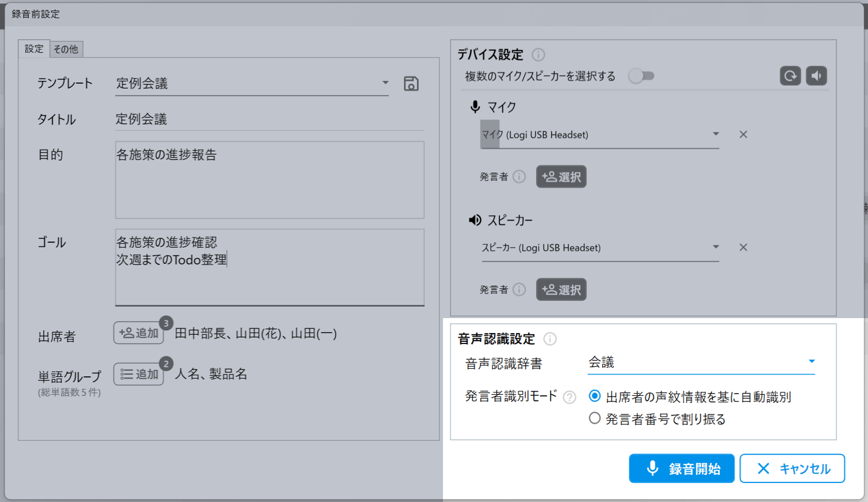Viewport: 868px width, 502px height.
Task: Switch to the その他 tab
Action: point(66,50)
